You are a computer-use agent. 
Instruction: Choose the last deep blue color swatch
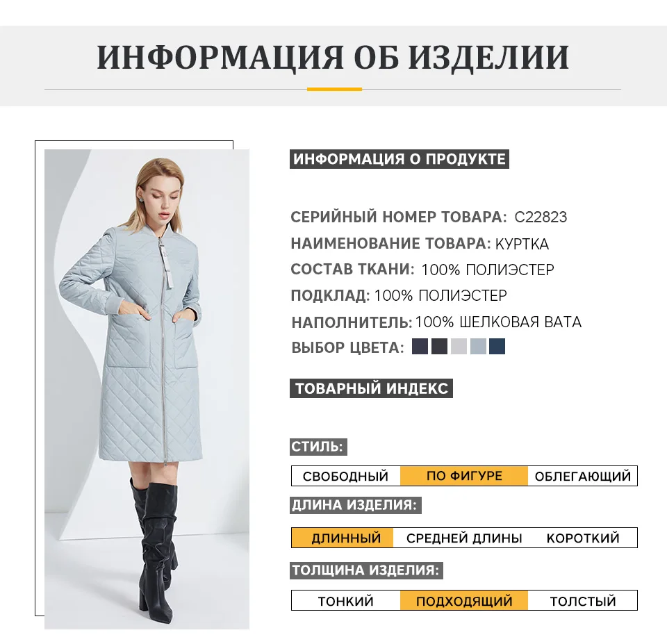pyautogui.click(x=497, y=347)
